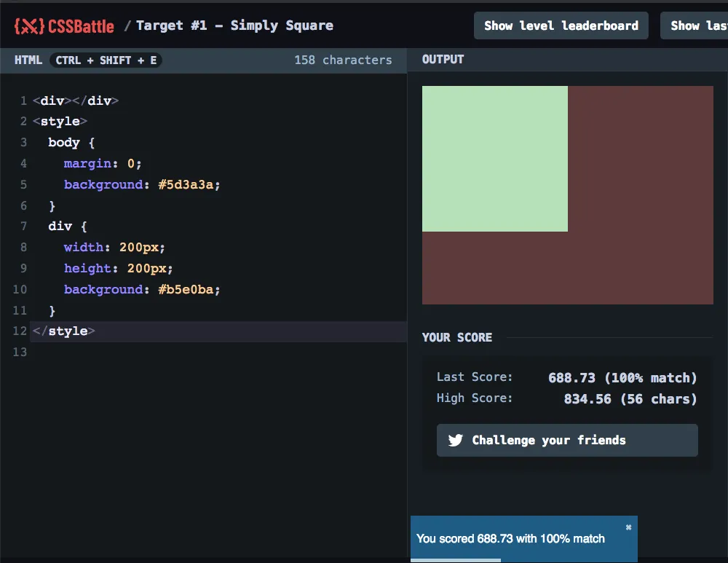
Task: Open the Target #1 – Simply Square title
Action: click(x=234, y=25)
